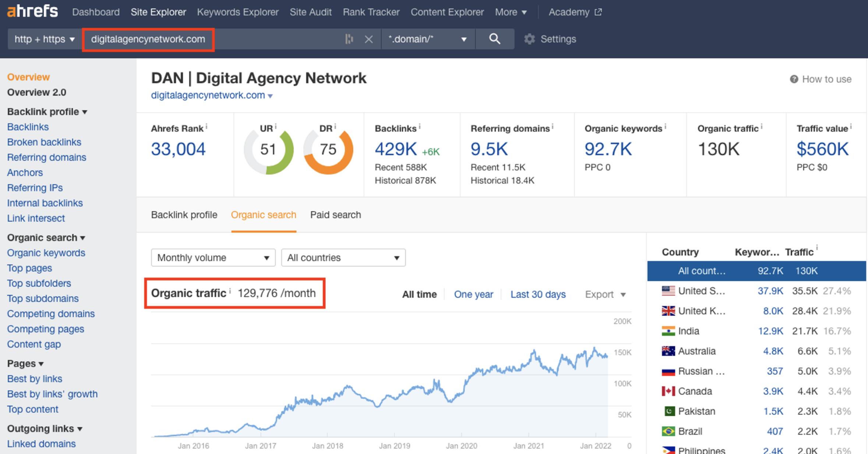
Task: Expand the digitalagencynetwork.com URL dropdown arrow
Action: (x=270, y=96)
